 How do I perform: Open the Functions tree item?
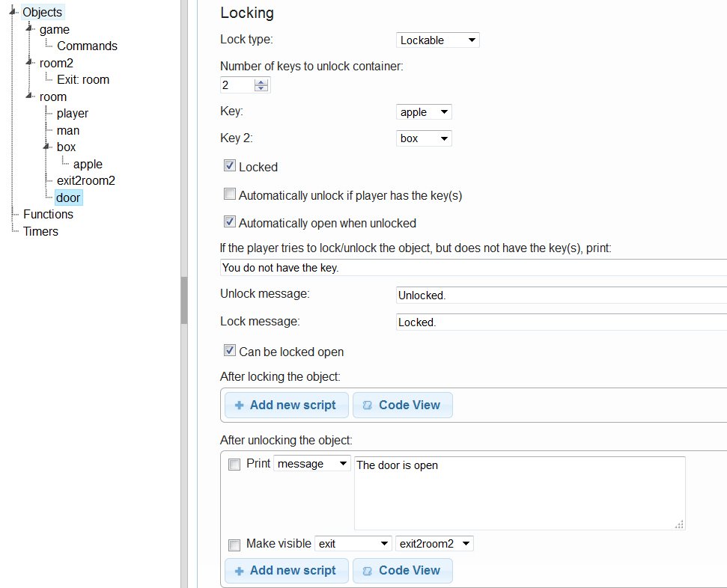(x=48, y=214)
